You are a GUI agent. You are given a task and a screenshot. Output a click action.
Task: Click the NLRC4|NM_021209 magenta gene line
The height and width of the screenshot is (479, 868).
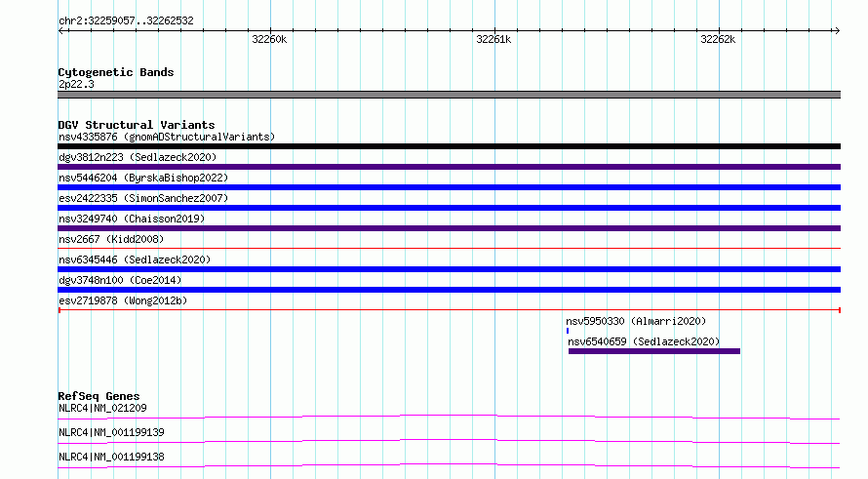pyautogui.click(x=449, y=417)
